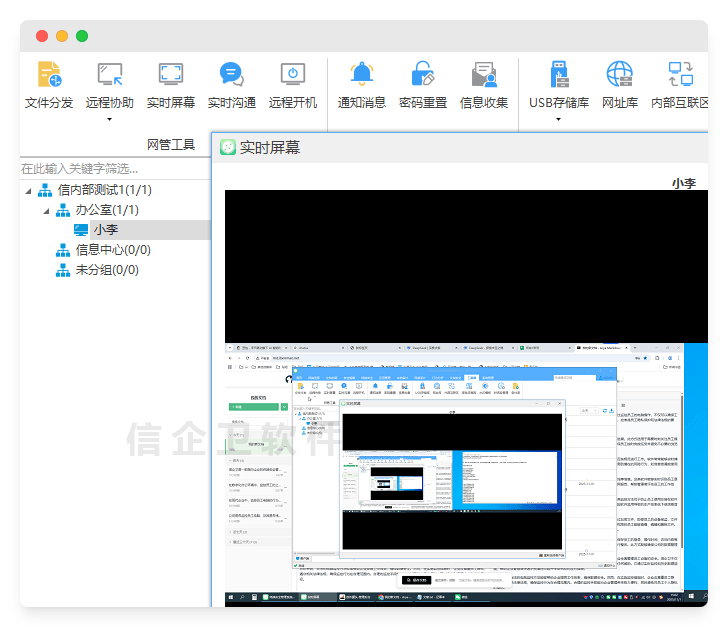The height and width of the screenshot is (627, 728).
Task: Select 小李 in the device tree
Action: click(105, 230)
